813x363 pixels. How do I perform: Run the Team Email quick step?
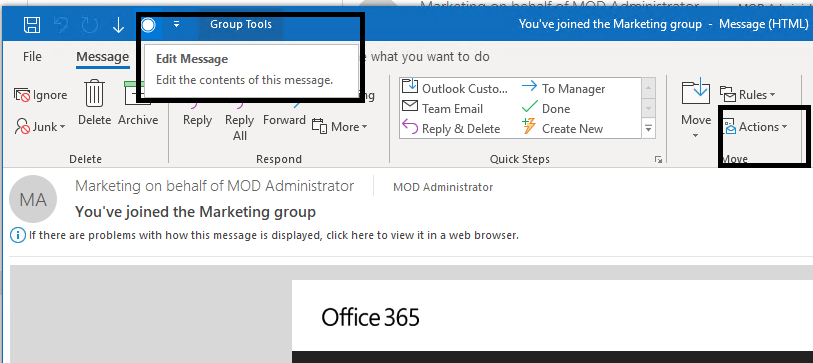pos(443,108)
